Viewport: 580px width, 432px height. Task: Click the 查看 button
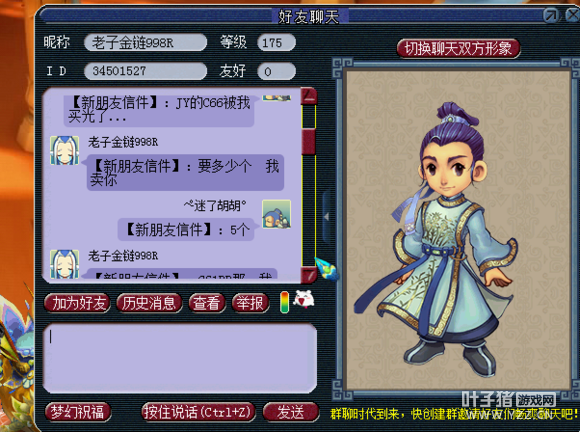[x=207, y=303]
